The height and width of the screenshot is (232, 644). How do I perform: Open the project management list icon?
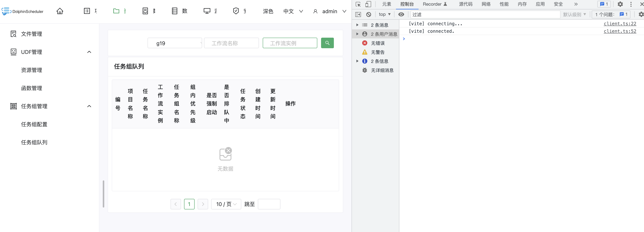click(x=87, y=11)
